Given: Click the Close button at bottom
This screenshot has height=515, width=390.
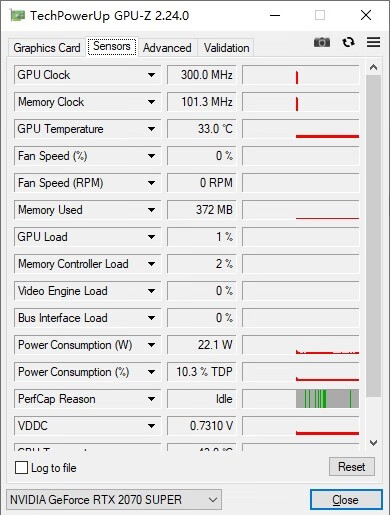Looking at the screenshot, I should [346, 500].
